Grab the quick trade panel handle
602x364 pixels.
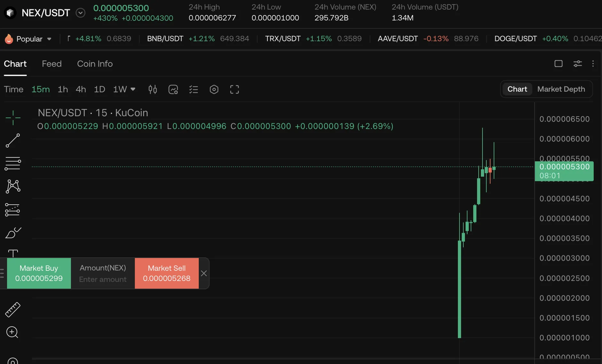pyautogui.click(x=3, y=273)
